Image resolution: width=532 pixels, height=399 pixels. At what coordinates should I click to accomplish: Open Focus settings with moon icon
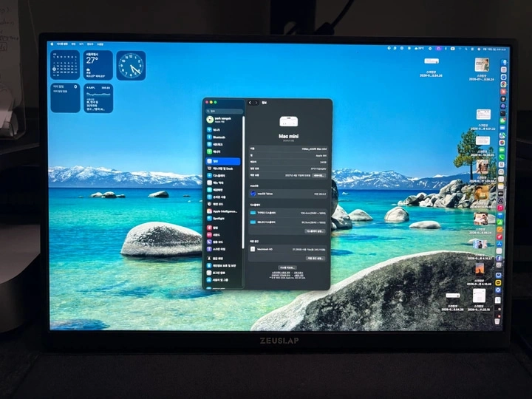[223, 242]
